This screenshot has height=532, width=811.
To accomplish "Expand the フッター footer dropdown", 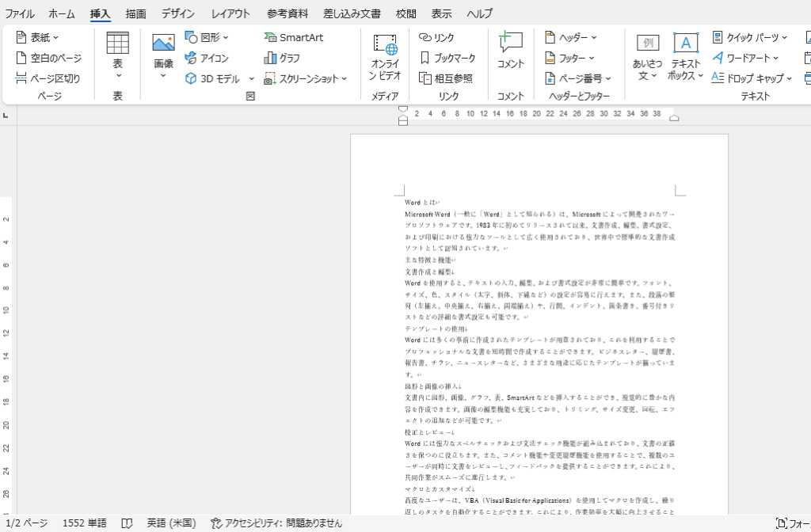I will [592, 59].
